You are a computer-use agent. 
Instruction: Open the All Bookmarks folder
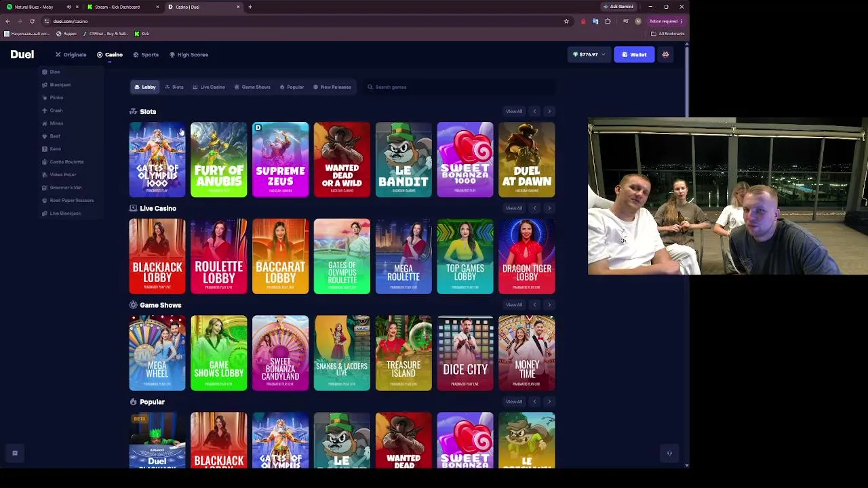668,34
